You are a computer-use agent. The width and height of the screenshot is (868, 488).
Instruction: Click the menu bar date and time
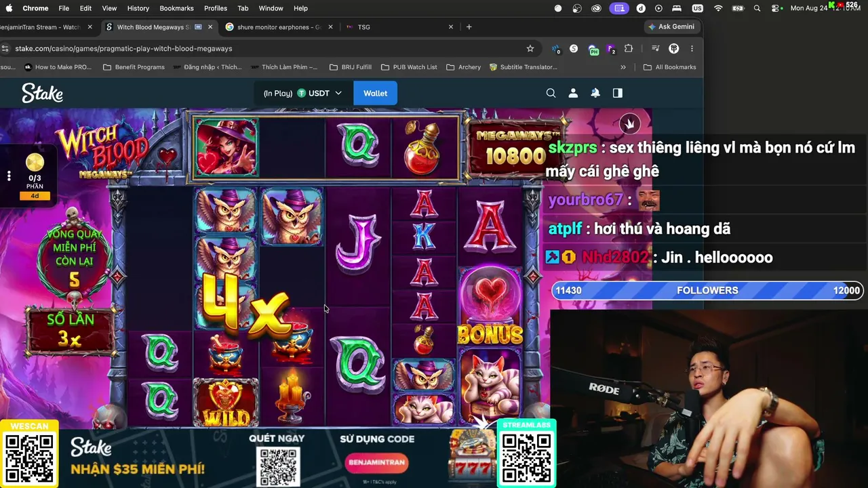tap(827, 8)
